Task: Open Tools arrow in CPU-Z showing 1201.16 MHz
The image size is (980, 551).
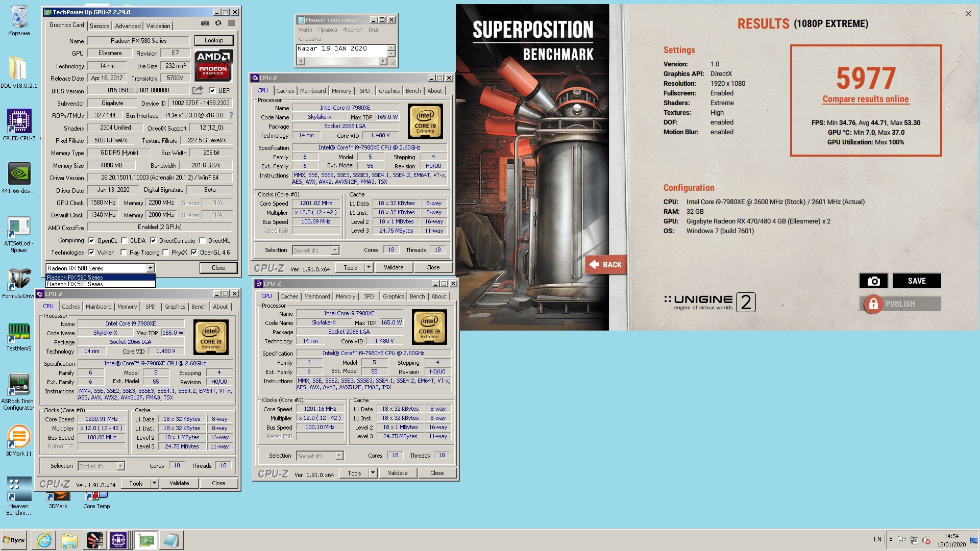Action: click(373, 473)
